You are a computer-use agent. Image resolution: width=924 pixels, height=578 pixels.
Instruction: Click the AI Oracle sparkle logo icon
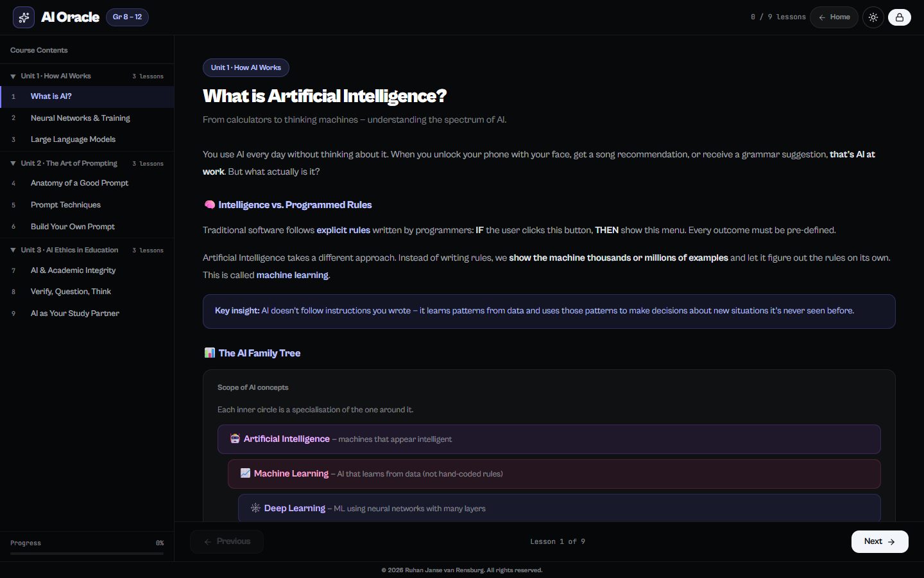[x=24, y=17]
